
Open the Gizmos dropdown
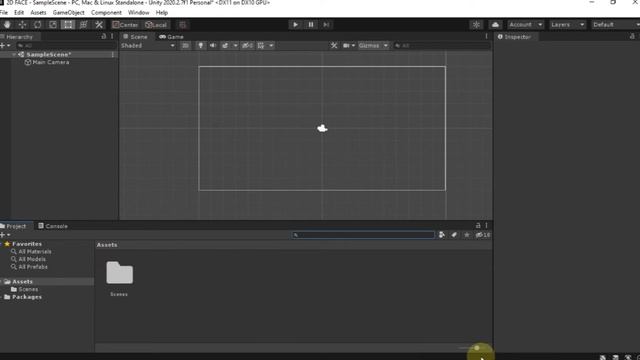[x=373, y=46]
